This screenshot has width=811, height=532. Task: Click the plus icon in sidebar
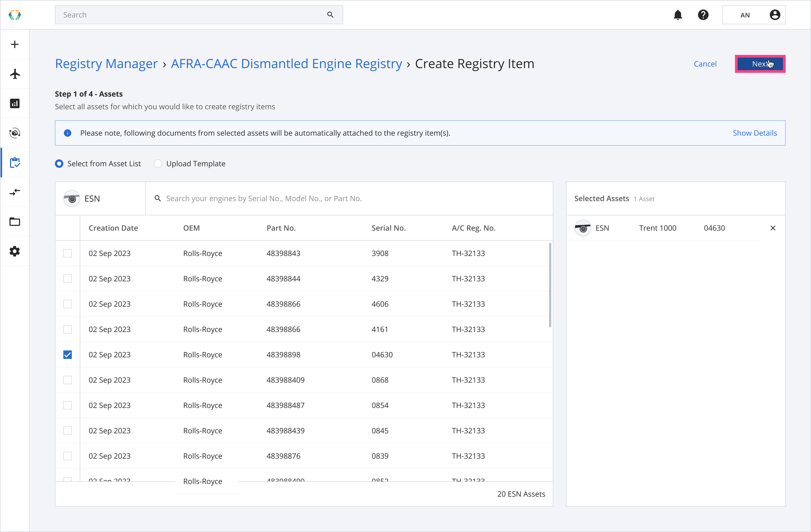coord(15,44)
